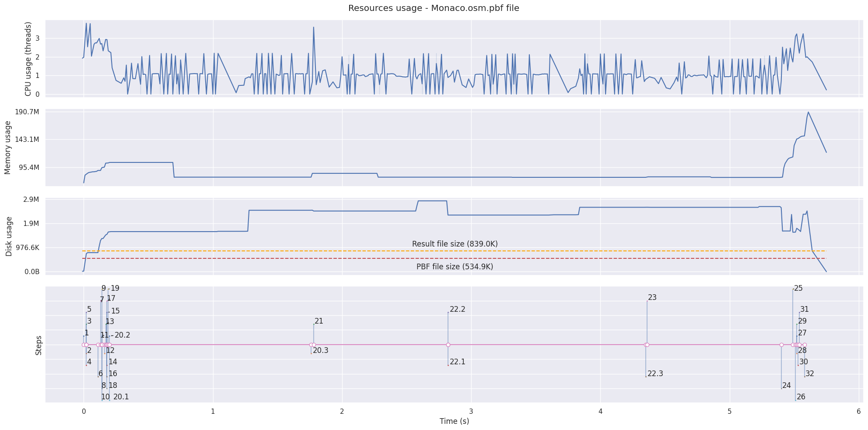Click the step label 24
Image resolution: width=868 pixels, height=430 pixels.
coord(787,386)
